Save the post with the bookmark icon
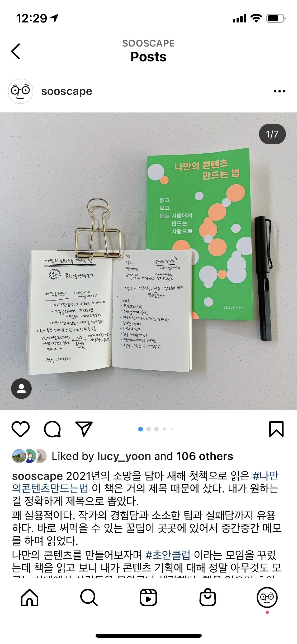This screenshot has width=297, height=644. pos(276,429)
